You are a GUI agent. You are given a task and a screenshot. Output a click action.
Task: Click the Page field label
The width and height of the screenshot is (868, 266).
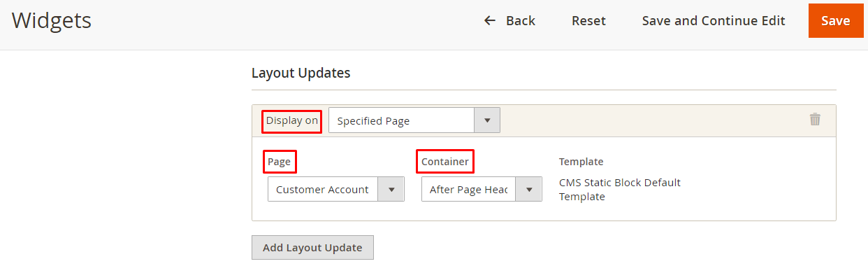click(279, 162)
